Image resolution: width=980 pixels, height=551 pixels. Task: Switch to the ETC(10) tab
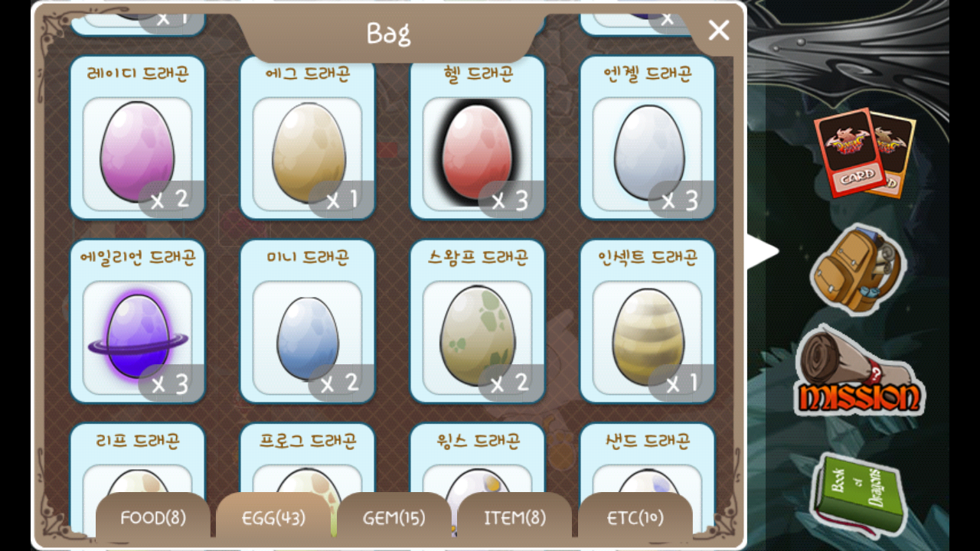[635, 518]
